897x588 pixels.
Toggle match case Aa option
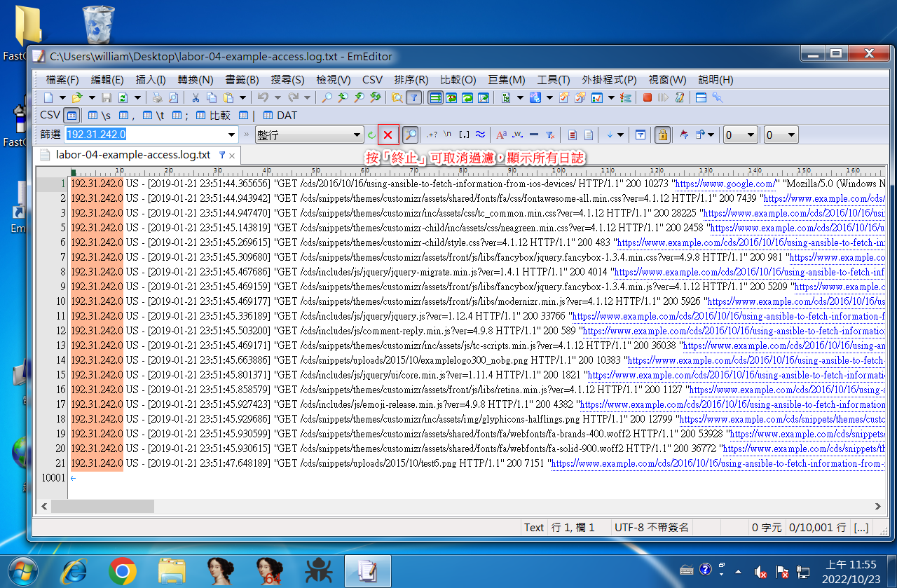click(501, 135)
